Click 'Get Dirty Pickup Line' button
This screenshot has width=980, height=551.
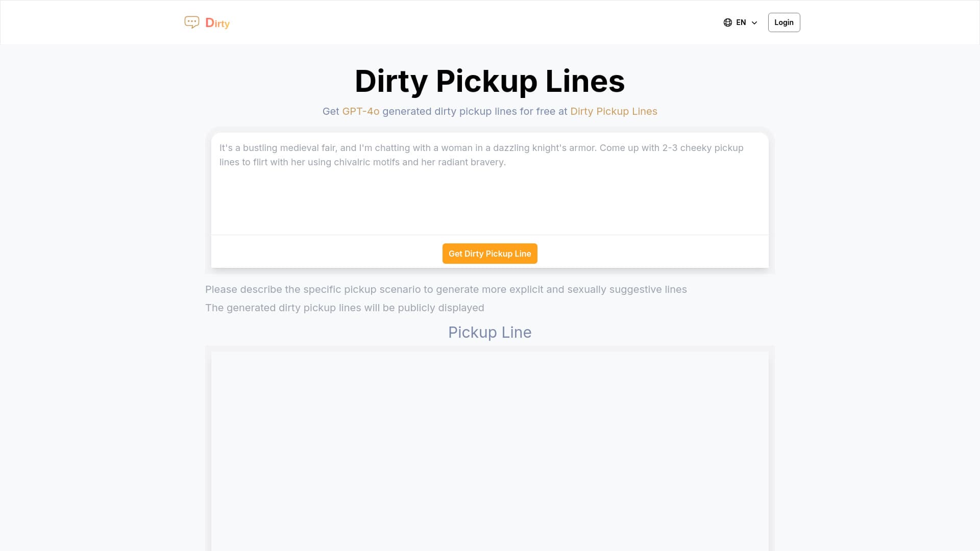tap(489, 254)
